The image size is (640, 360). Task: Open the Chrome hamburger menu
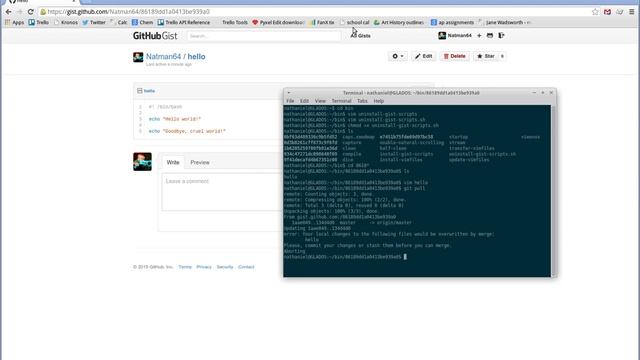631,12
